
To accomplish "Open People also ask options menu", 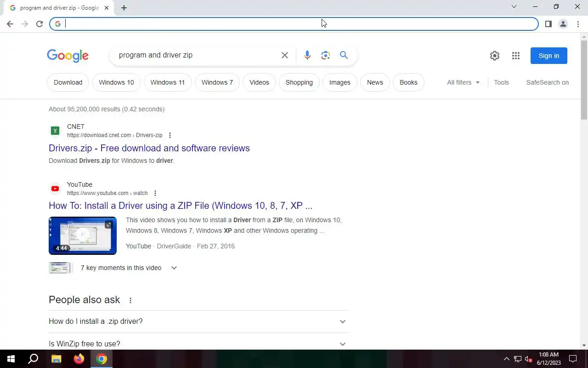I will (x=130, y=300).
